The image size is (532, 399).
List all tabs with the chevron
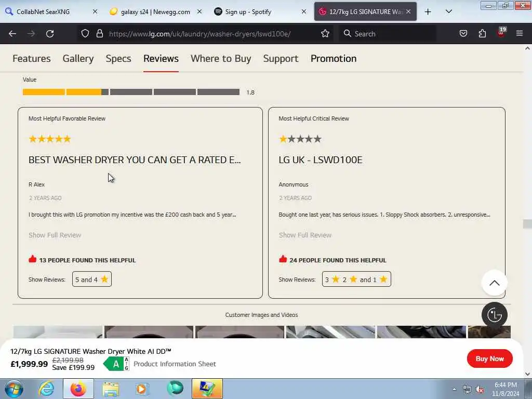448,11
